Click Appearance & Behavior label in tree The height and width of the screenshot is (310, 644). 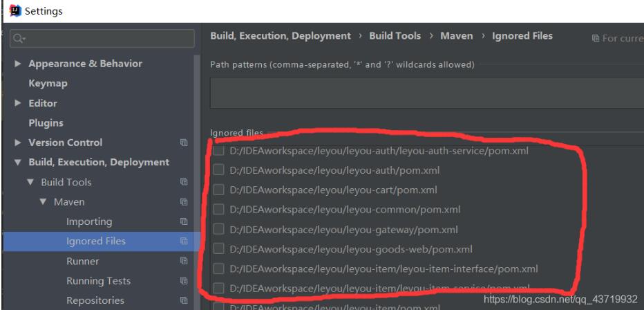[86, 64]
